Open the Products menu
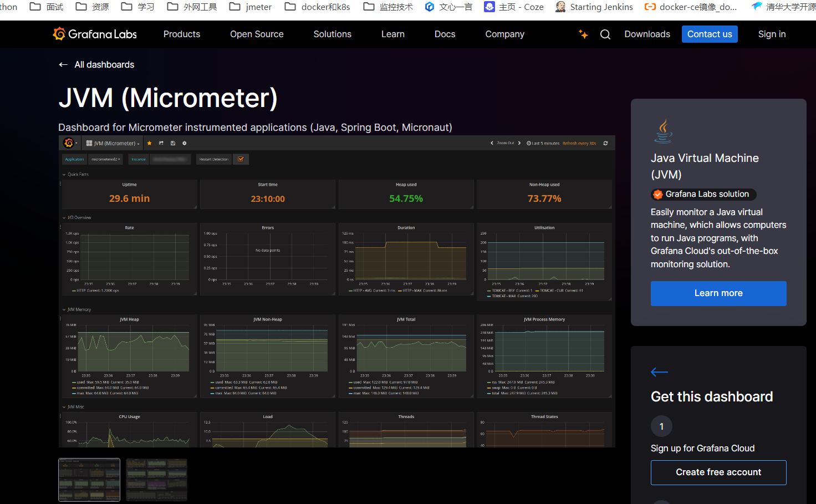Image resolution: width=816 pixels, height=504 pixels. pyautogui.click(x=182, y=34)
